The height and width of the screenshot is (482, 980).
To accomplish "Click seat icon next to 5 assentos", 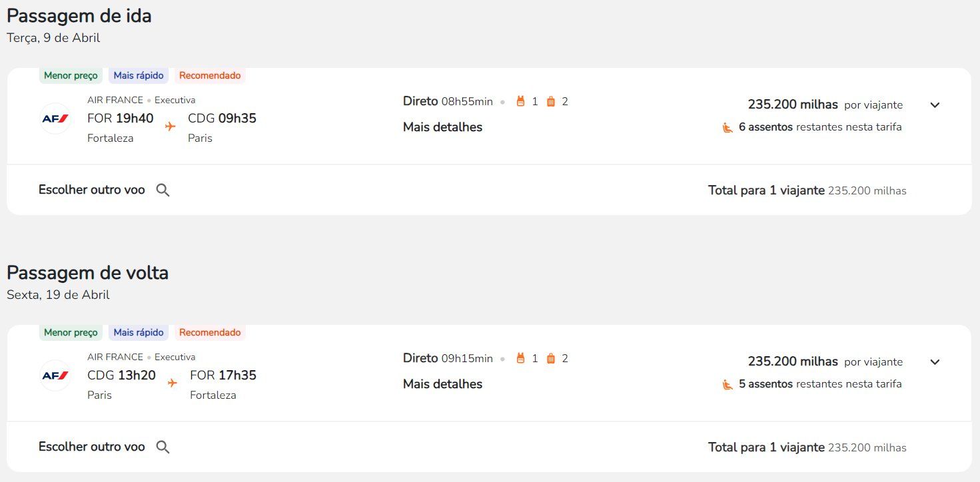I will tap(728, 384).
